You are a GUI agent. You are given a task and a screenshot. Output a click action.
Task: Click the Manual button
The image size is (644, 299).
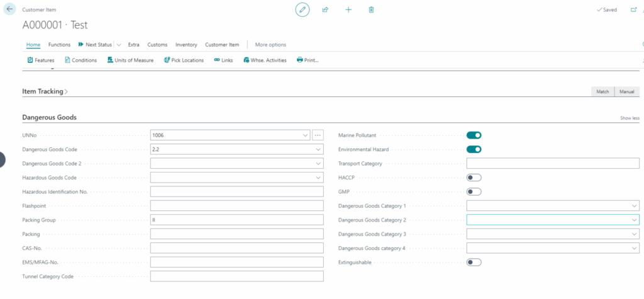627,92
